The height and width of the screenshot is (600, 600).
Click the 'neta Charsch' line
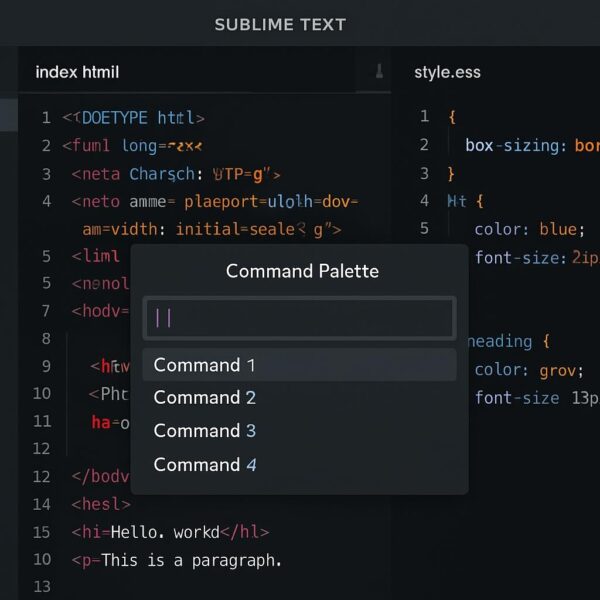pos(176,174)
